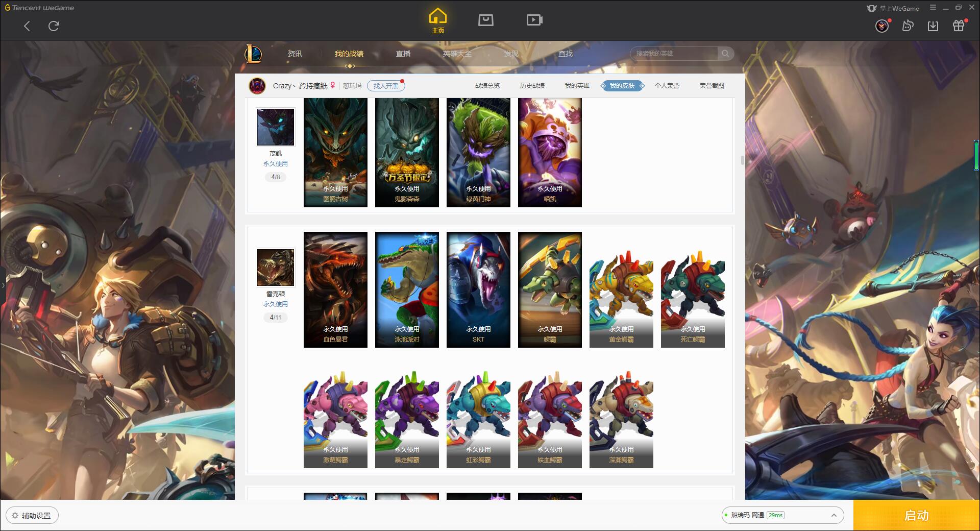This screenshot has width=980, height=531.
Task: Click the 找人开黑 button
Action: point(386,86)
